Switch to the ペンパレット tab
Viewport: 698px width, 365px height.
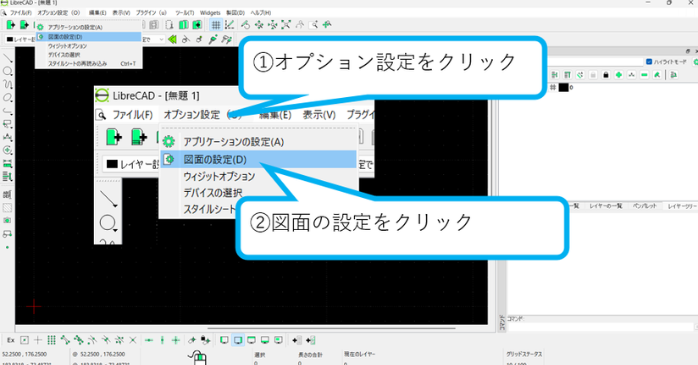[x=645, y=206]
